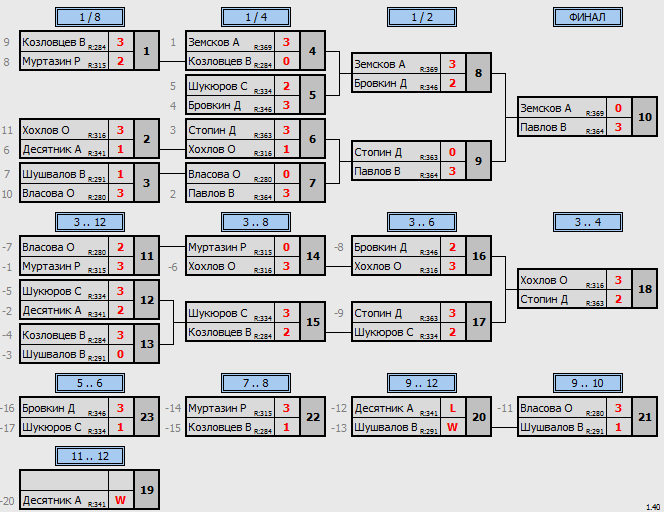Click Козловцев В in match 13
This screenshot has height=512, width=664.
point(54,335)
